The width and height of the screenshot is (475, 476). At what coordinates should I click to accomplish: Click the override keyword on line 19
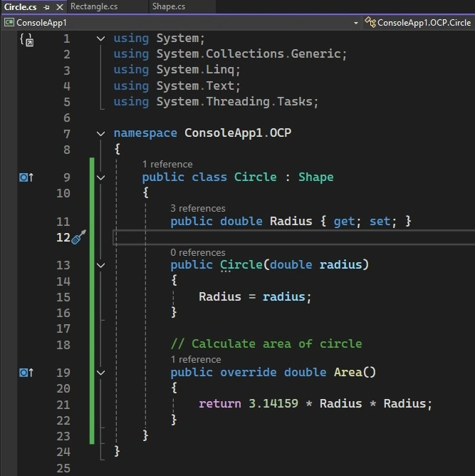point(248,372)
